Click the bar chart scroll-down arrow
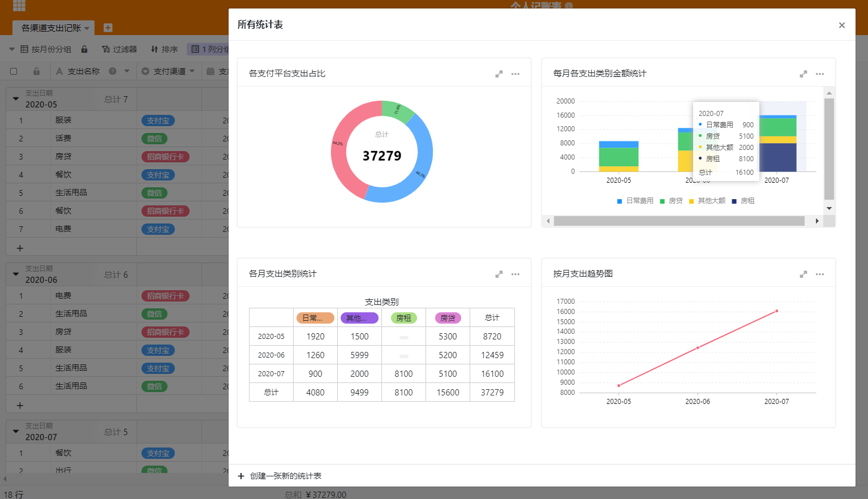This screenshot has width=868, height=499. [829, 208]
